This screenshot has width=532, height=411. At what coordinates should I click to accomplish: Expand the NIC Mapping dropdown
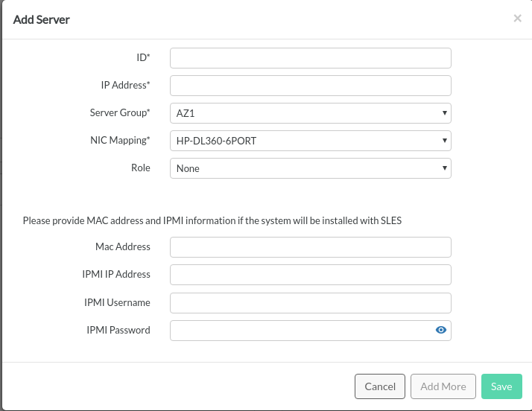310,141
